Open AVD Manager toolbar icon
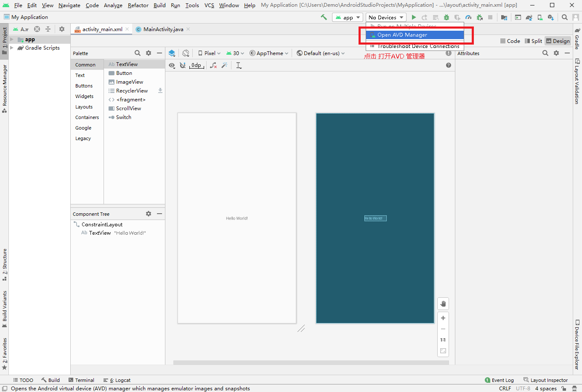582x392 pixels. [x=540, y=17]
